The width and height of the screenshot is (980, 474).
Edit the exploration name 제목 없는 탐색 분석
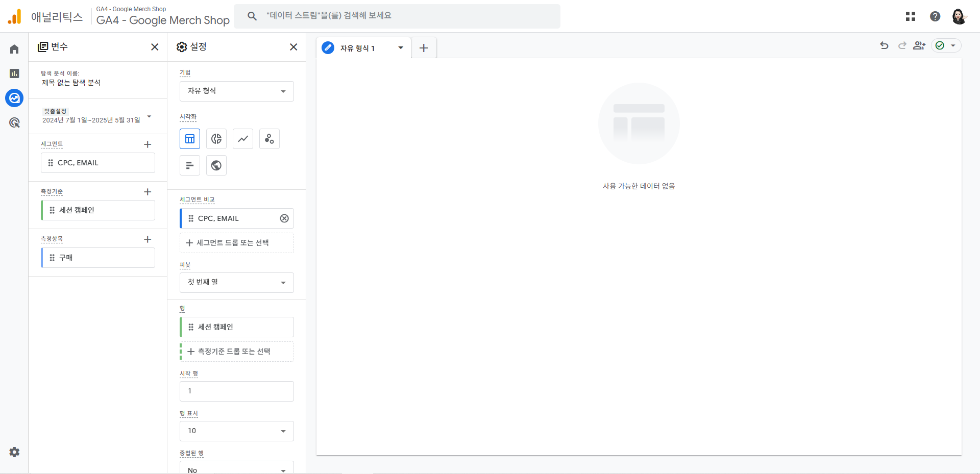(71, 83)
